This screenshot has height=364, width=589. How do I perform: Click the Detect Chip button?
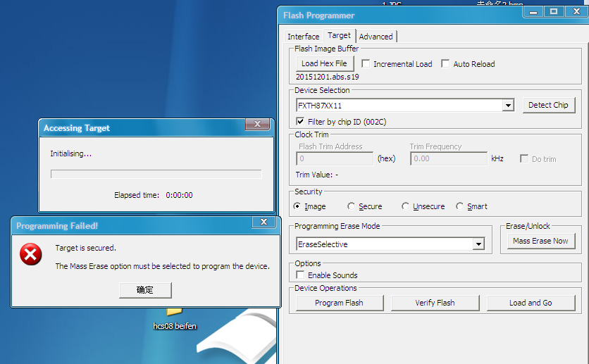coord(548,105)
